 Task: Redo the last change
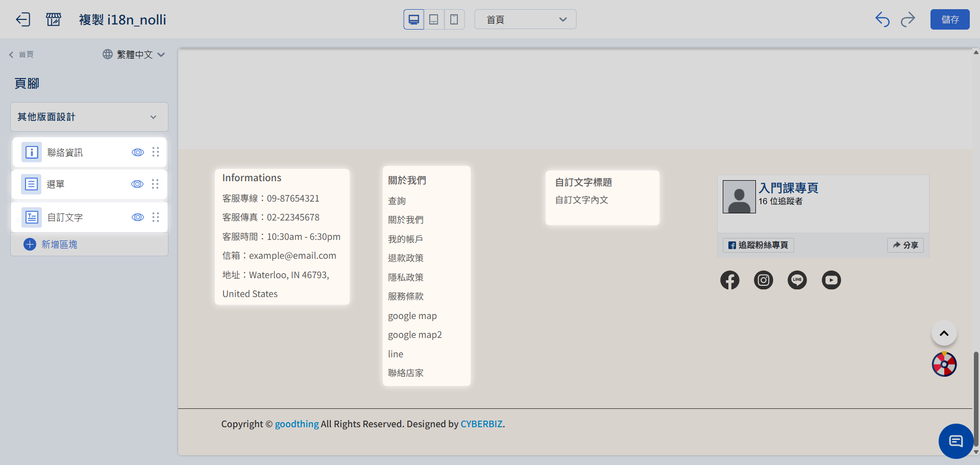[x=908, y=19]
